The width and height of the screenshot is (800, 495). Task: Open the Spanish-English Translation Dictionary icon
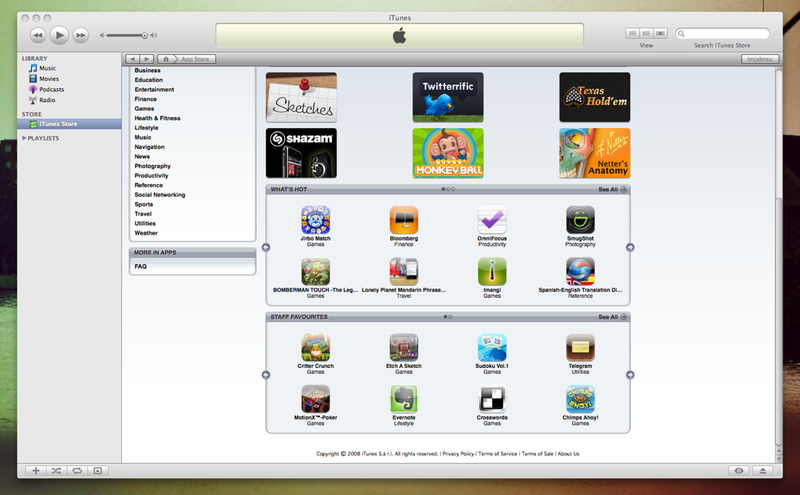[580, 271]
